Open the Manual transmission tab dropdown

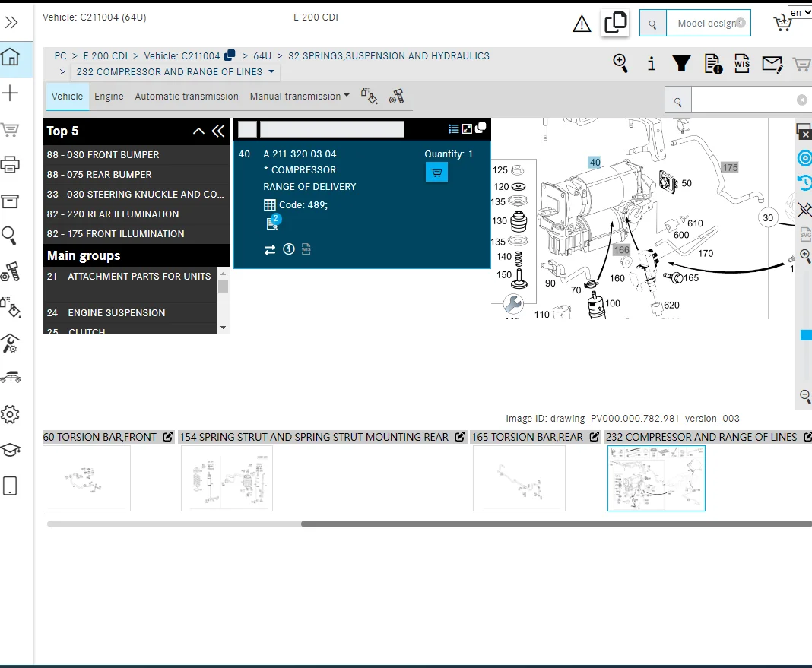(x=300, y=97)
